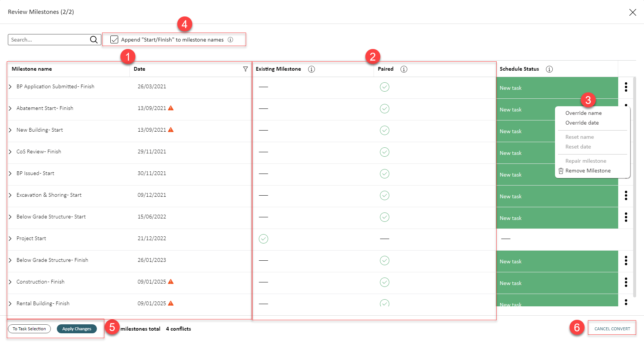Toggle Append Start/Finish to milestone names checkbox

(x=114, y=40)
